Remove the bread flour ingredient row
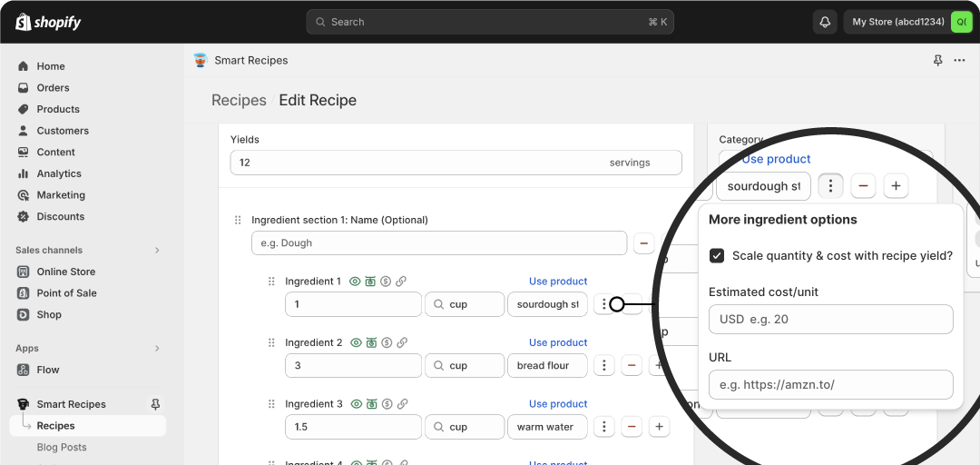980x465 pixels. coord(632,365)
